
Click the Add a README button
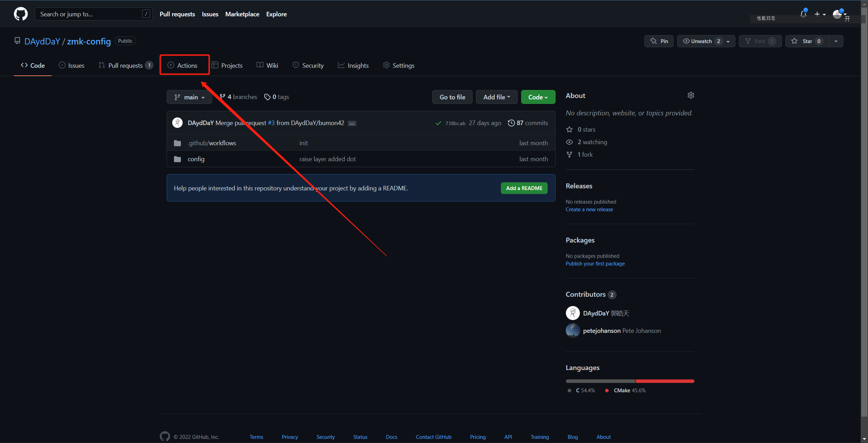coord(524,188)
